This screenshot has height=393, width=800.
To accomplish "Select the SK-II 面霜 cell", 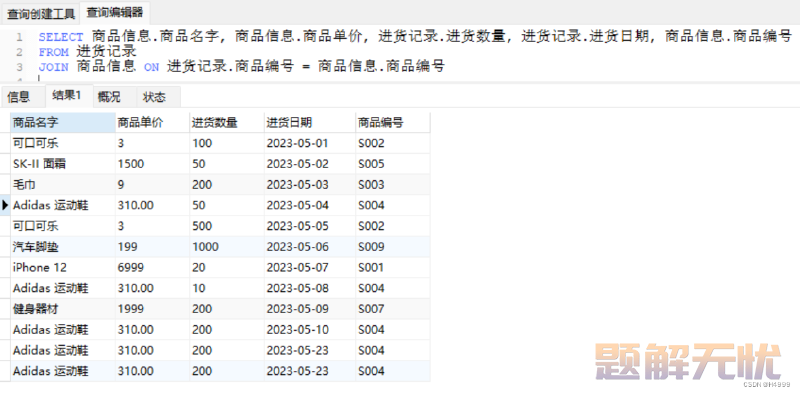I will (63, 164).
